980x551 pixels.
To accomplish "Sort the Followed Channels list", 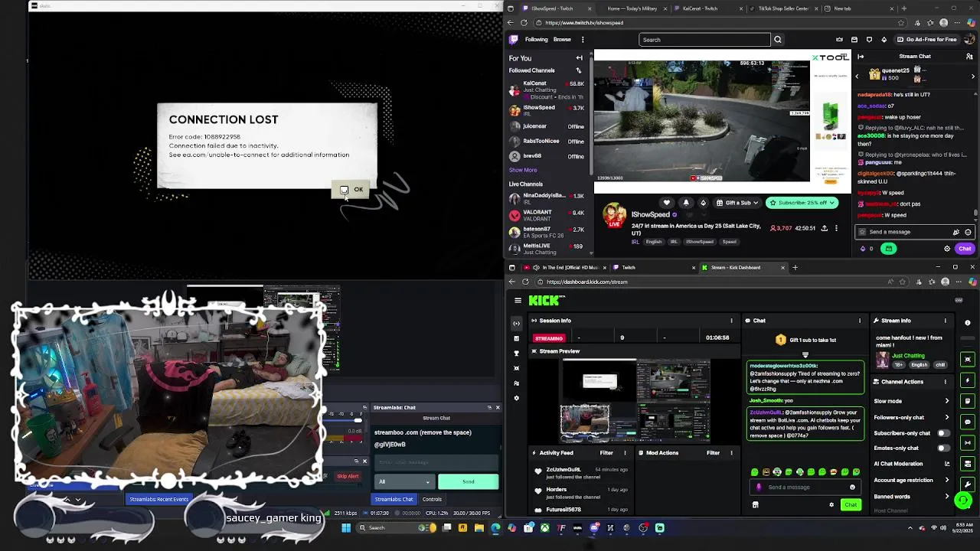I will (x=579, y=70).
